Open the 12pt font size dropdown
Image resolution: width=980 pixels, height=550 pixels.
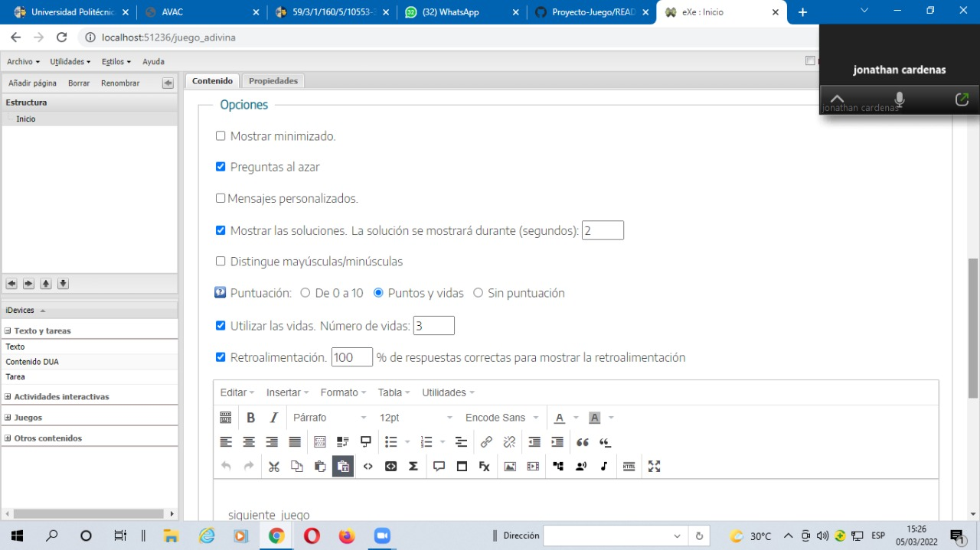point(416,418)
